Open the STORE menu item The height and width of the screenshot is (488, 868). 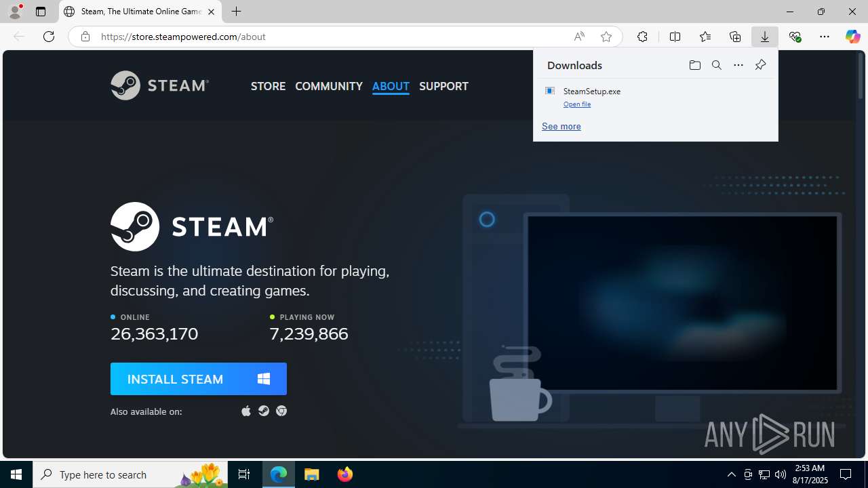(x=269, y=86)
